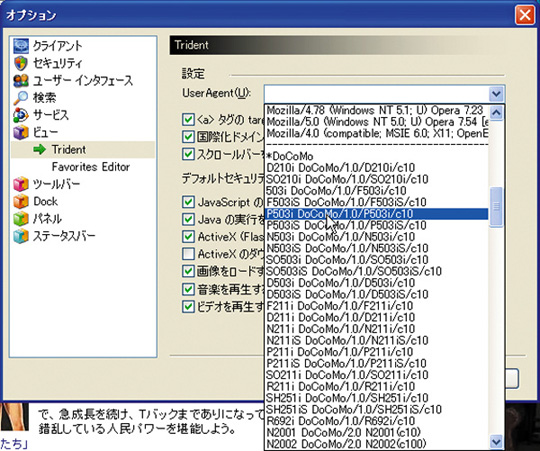Choose N503i DoCoMo/1.0/N503i/c10 entry
Screen dimensions: 540x451
376,237
